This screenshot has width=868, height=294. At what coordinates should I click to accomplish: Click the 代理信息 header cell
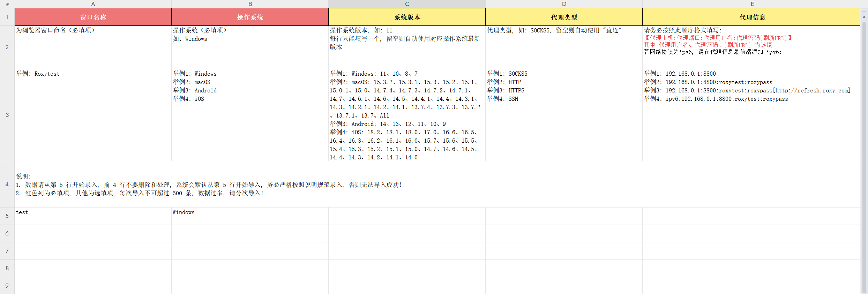(752, 17)
